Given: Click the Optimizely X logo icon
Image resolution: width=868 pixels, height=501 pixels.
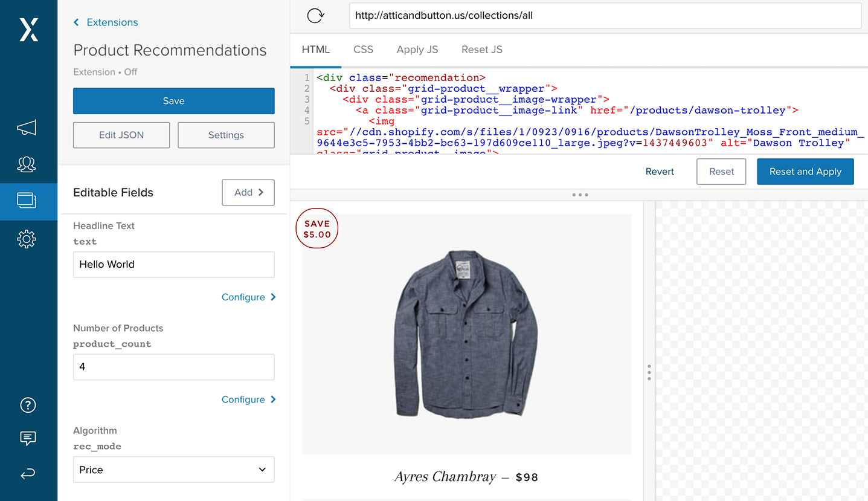Looking at the screenshot, I should [x=28, y=30].
